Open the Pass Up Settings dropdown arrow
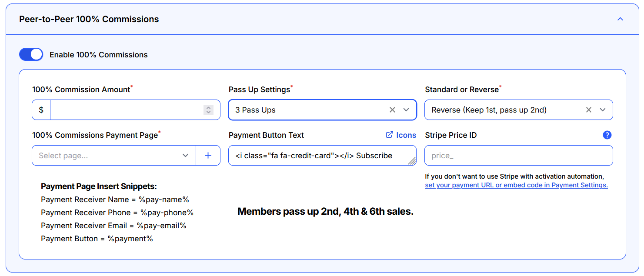Viewport: 644px width, 276px height. click(406, 110)
